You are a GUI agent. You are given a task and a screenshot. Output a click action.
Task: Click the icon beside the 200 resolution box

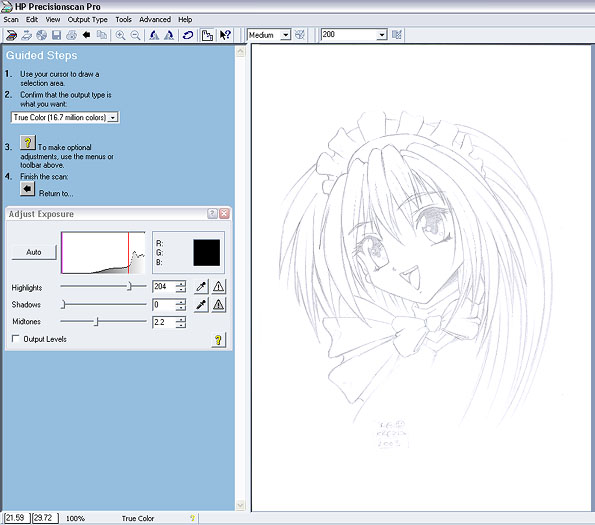[397, 35]
